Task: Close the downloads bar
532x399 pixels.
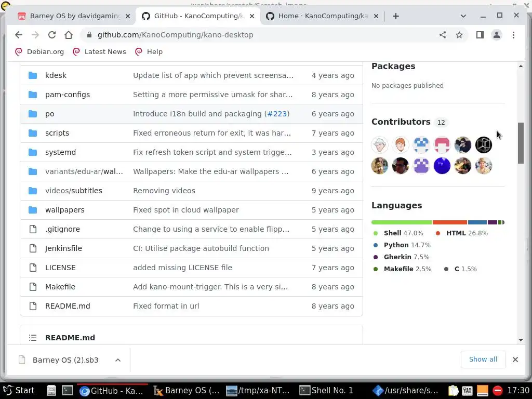Action: pyautogui.click(x=515, y=360)
